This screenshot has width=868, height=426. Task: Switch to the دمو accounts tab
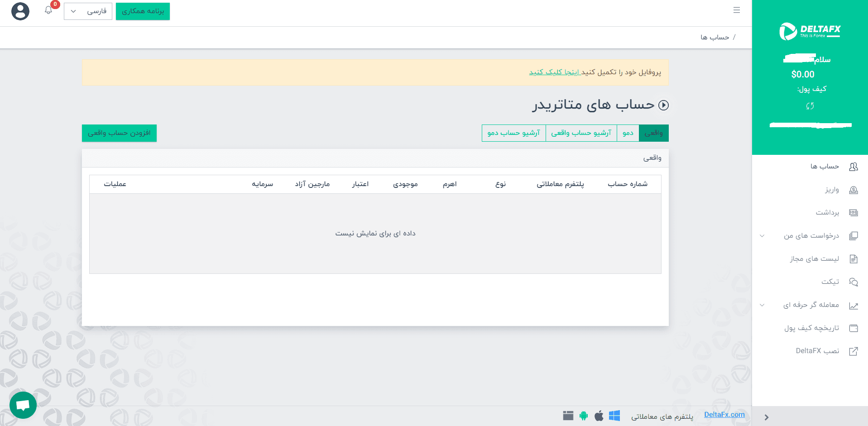(628, 133)
